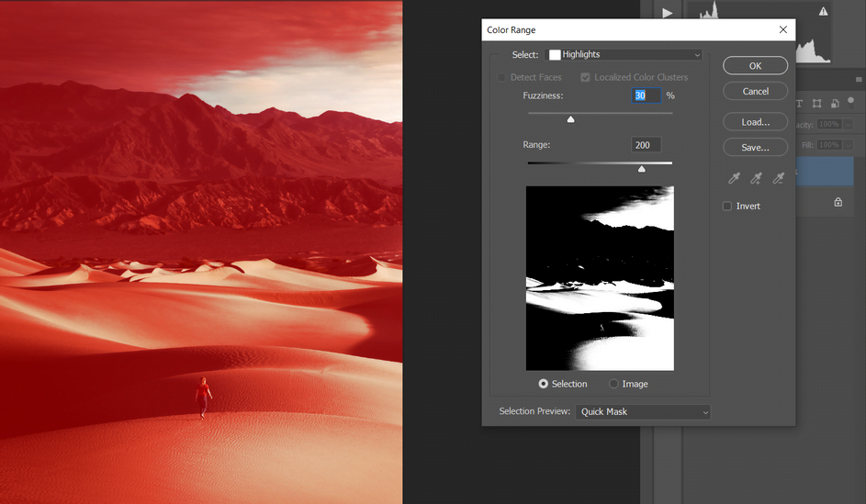
Task: Click OK to confirm color range
Action: click(x=755, y=66)
